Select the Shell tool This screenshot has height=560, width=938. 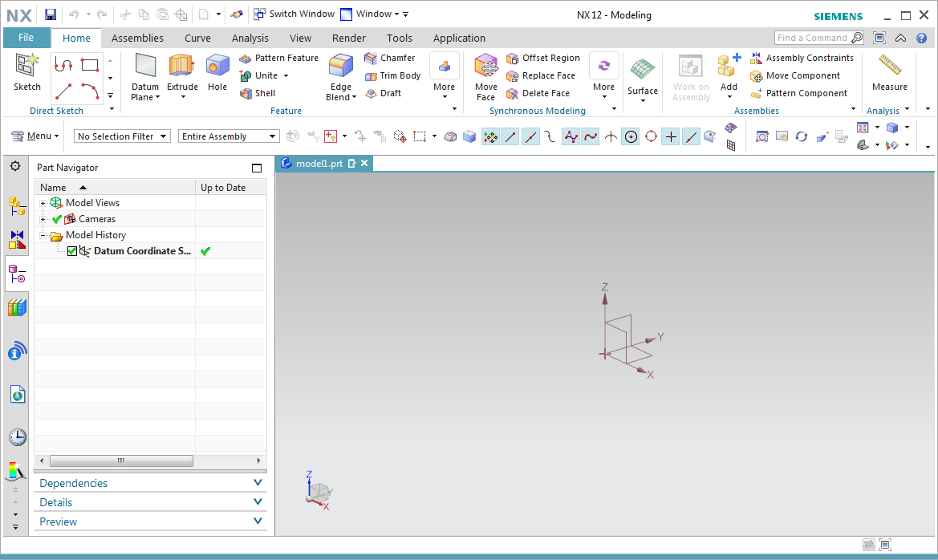pos(258,93)
